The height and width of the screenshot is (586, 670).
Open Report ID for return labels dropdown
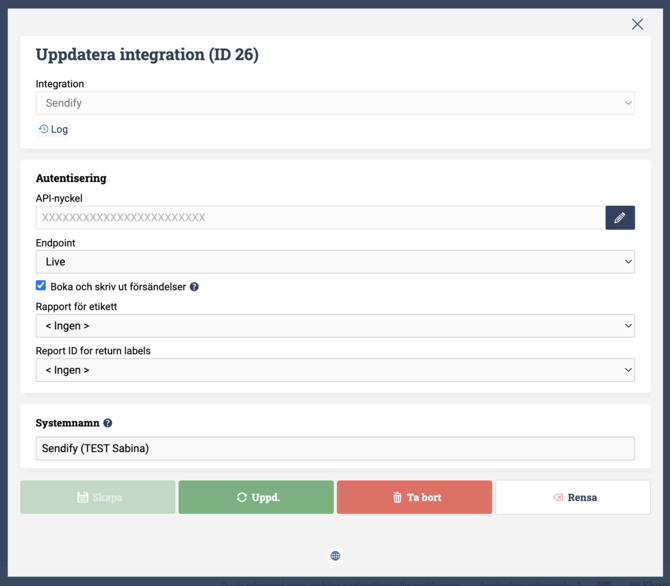tap(335, 370)
